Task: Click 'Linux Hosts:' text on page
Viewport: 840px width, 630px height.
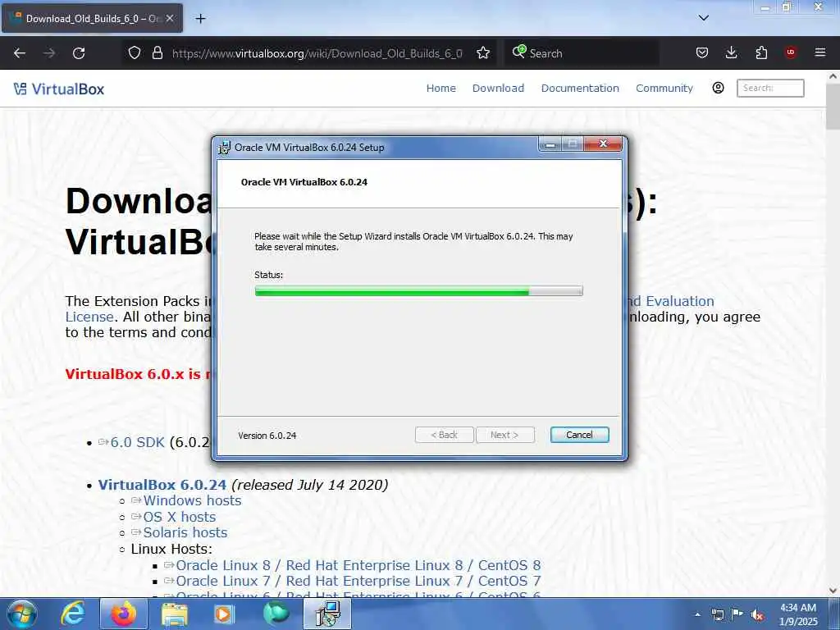Action: coord(171,549)
